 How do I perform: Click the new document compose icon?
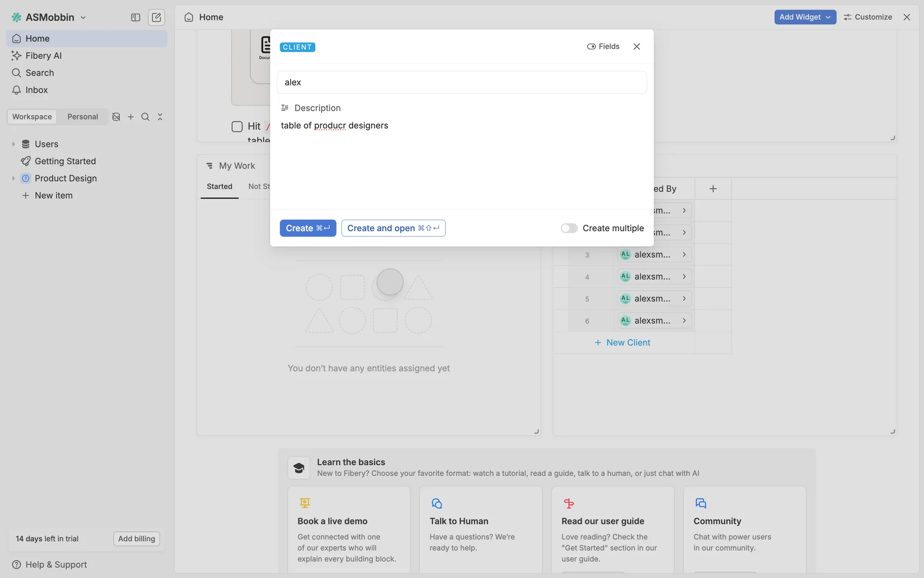click(156, 17)
